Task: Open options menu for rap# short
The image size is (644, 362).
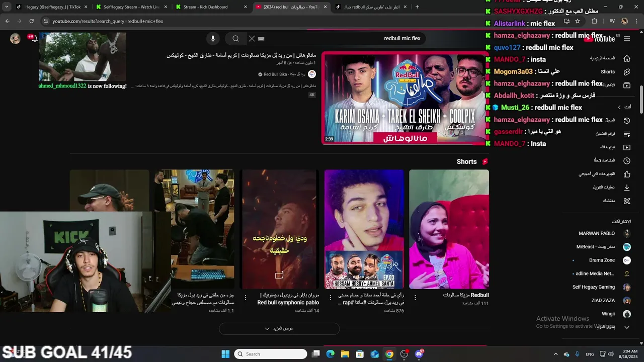Action: (330, 298)
